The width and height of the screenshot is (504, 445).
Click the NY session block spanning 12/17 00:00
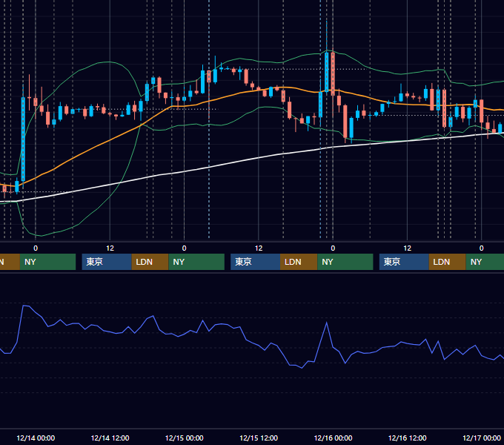coord(485,262)
